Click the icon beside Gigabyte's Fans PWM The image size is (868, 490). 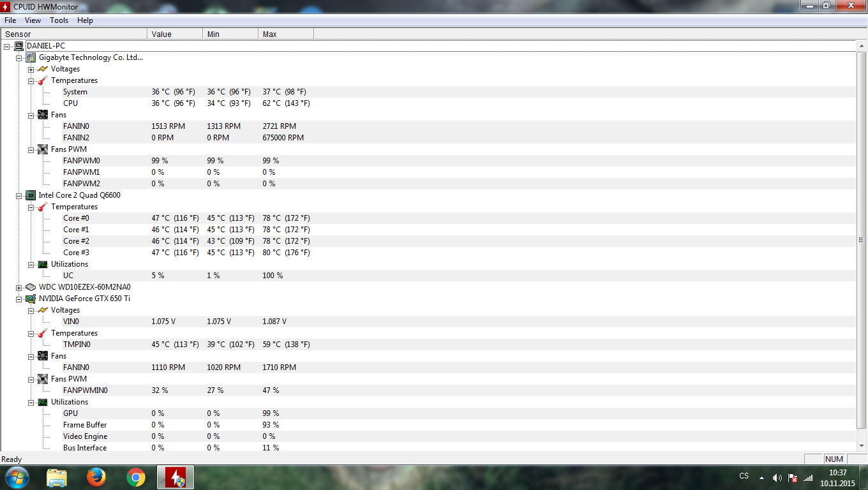43,149
